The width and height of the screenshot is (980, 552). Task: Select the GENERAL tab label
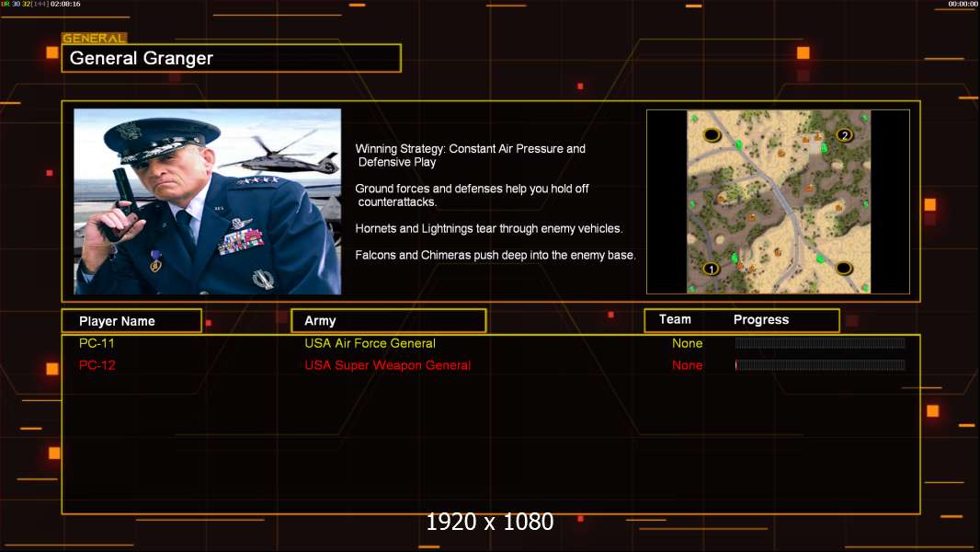[94, 39]
